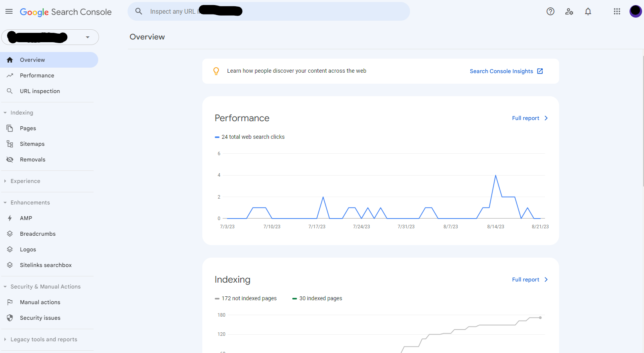The height and width of the screenshot is (353, 644).
Task: Click the lightbulb insights icon
Action: coord(216,71)
